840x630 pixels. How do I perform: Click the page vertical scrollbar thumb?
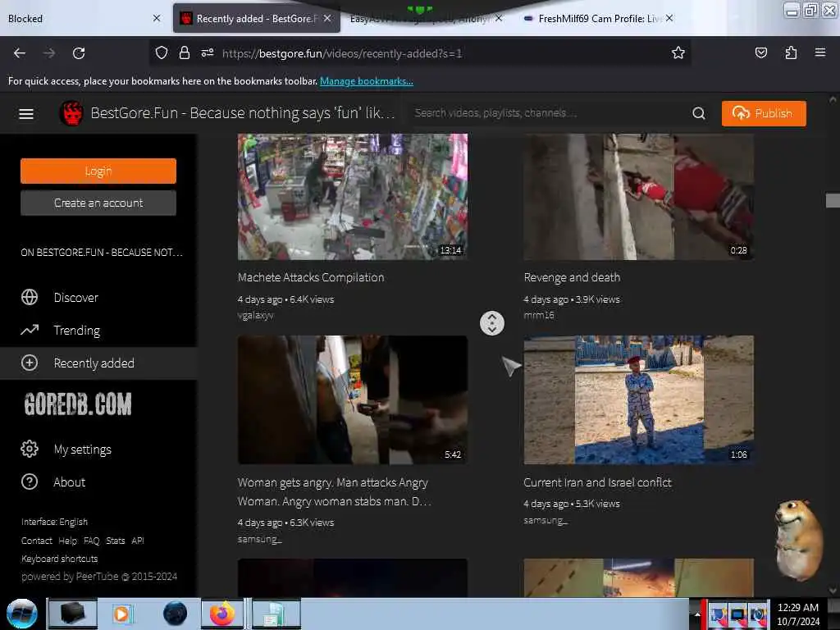(833, 200)
